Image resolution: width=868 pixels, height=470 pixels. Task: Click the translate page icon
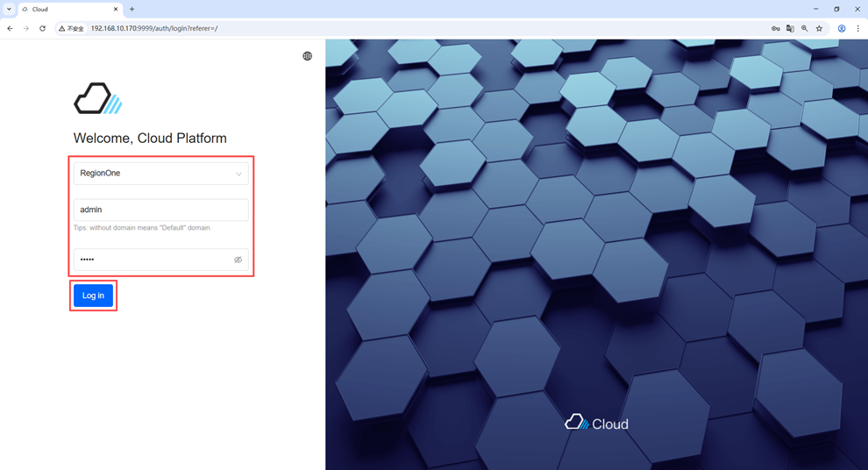click(790, 28)
